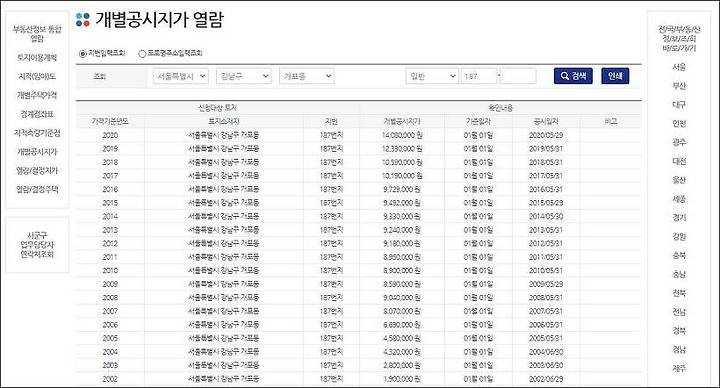Open the 개포동 neighborhood dropdown
This screenshot has height=388, width=720.
tap(307, 76)
